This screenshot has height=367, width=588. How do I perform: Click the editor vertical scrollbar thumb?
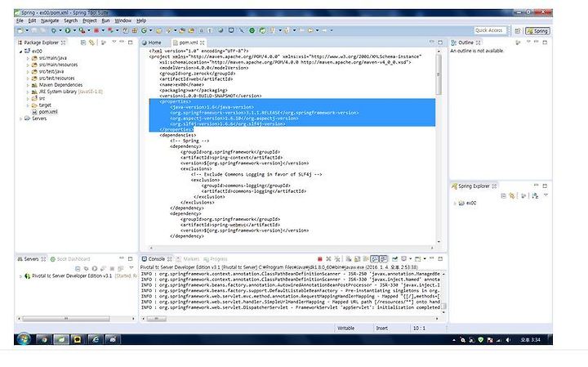tap(439, 74)
